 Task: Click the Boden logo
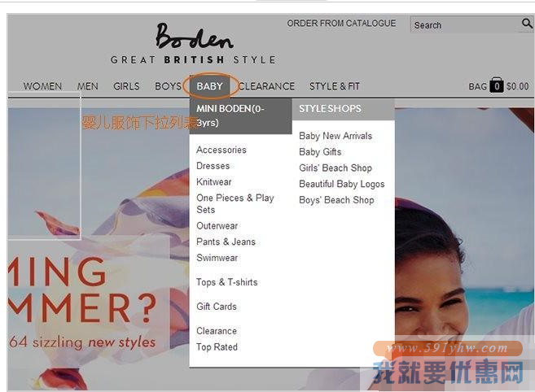tap(194, 37)
